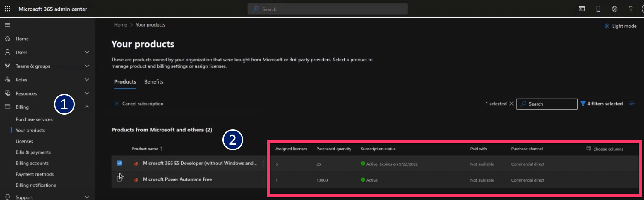Viewport: 644px width, 200px height.
Task: Click the Billing card icon
Action: [7, 107]
